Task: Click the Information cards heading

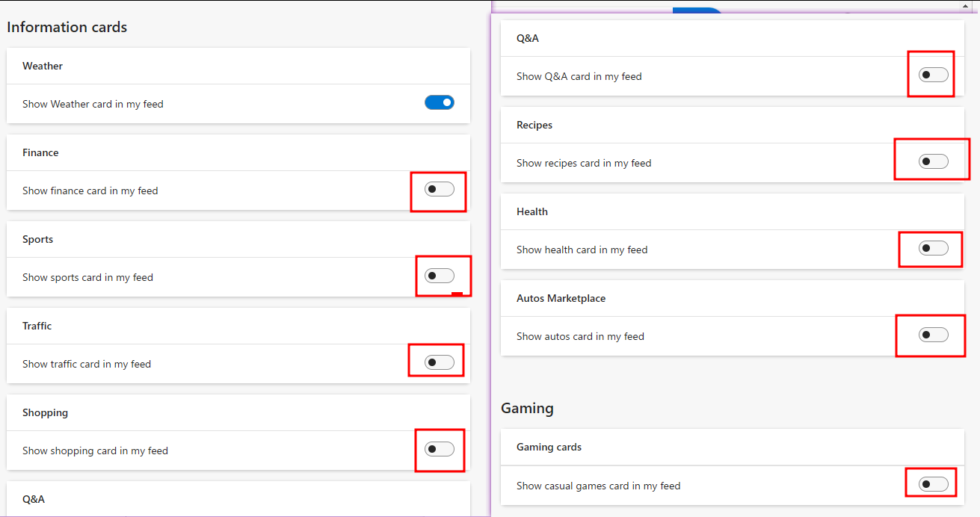Action: point(67,27)
